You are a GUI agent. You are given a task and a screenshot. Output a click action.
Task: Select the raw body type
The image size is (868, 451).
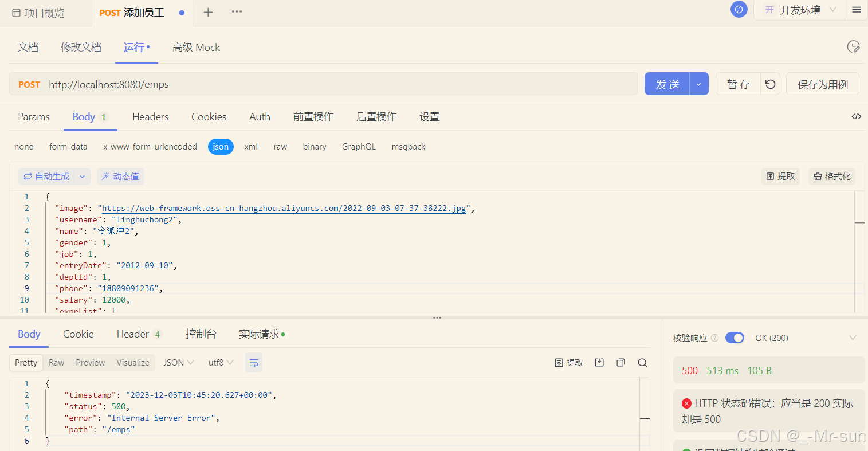(x=280, y=147)
